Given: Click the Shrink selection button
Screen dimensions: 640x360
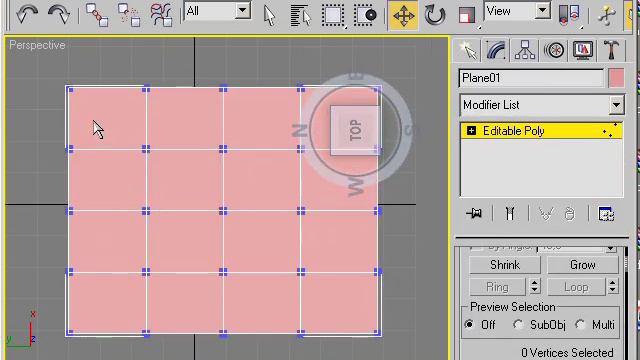Looking at the screenshot, I should 505,265.
